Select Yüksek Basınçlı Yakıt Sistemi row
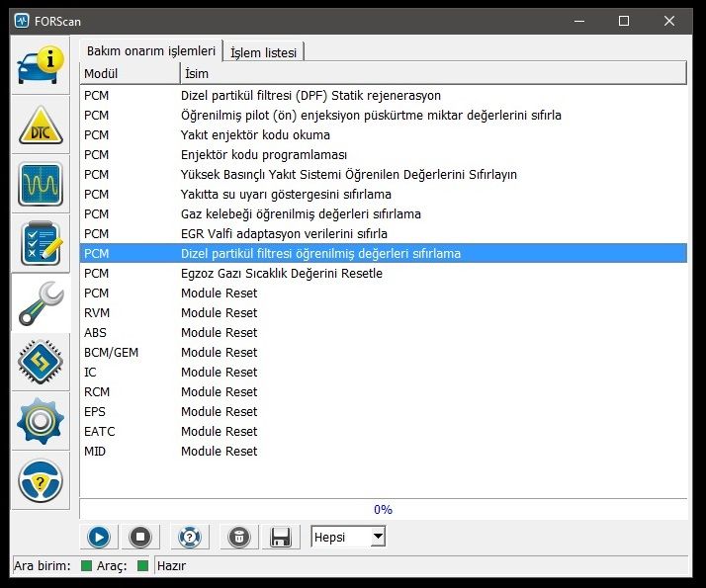Image resolution: width=706 pixels, height=588 pixels. point(384,175)
